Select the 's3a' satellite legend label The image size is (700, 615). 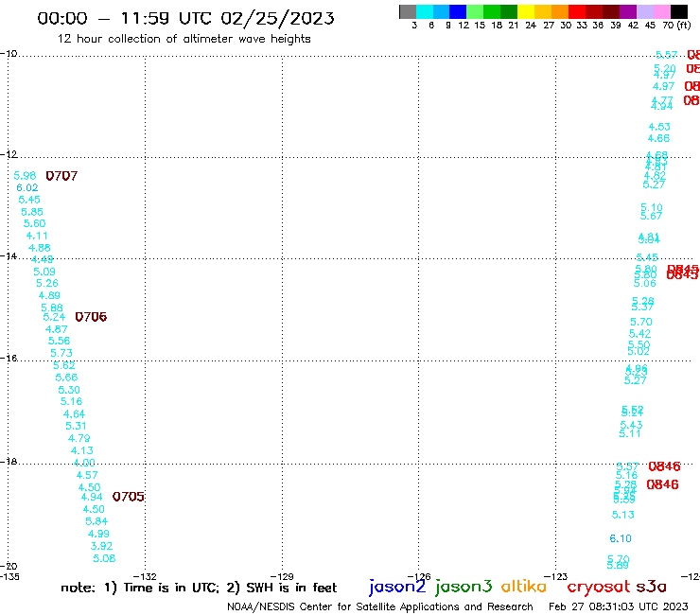[x=651, y=587]
